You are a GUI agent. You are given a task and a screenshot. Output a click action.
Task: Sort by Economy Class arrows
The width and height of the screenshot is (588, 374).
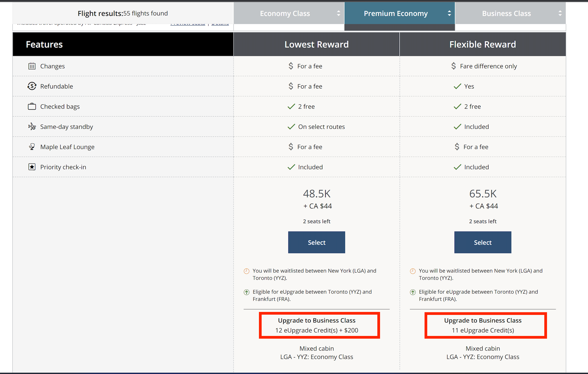pyautogui.click(x=339, y=13)
